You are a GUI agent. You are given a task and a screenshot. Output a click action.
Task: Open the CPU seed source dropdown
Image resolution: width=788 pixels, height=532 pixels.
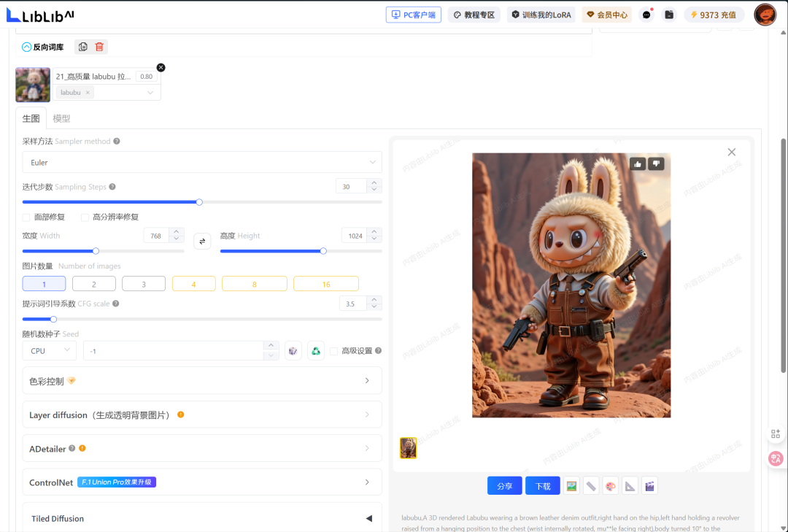pyautogui.click(x=50, y=350)
